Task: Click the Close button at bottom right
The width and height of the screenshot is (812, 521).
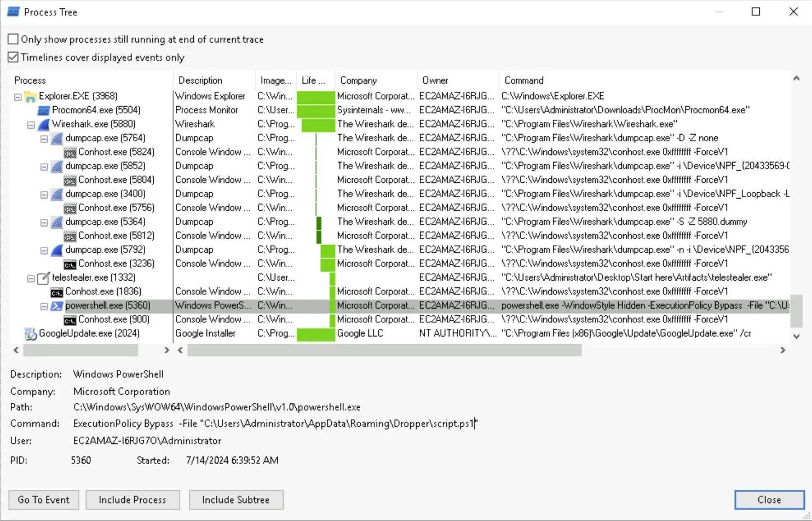Action: [x=769, y=500]
